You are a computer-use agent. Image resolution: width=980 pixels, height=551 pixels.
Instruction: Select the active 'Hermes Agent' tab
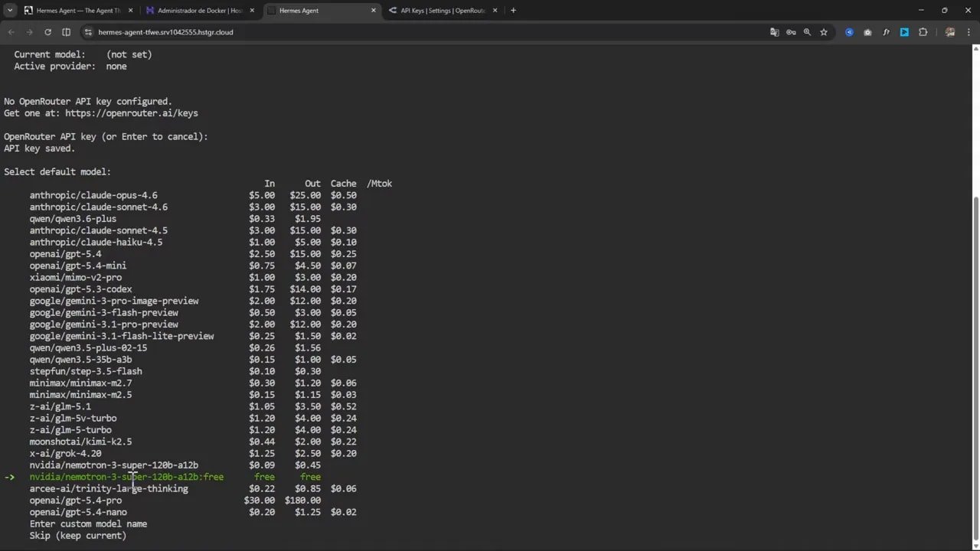tap(322, 11)
